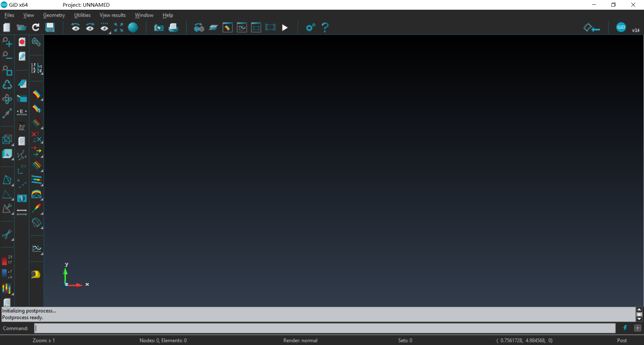
Task: Click in the Command input field
Action: 325,328
